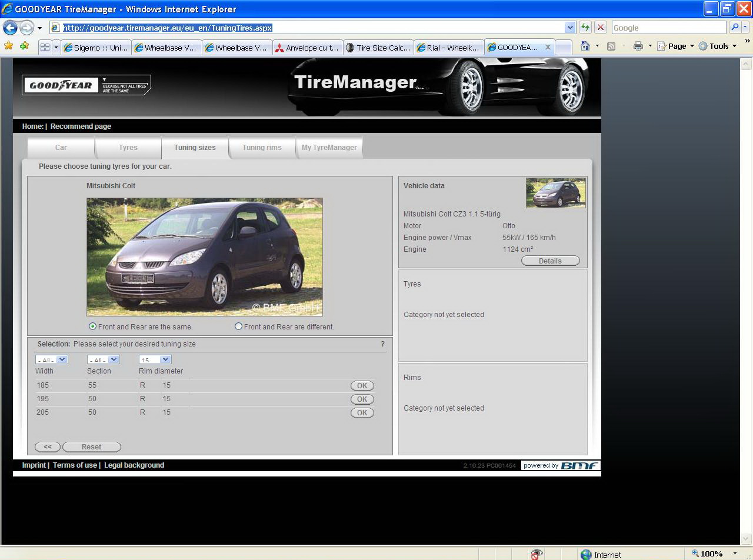Open search provider options dropdown arrow
Viewport: 753px width, 560px height.
tap(745, 28)
